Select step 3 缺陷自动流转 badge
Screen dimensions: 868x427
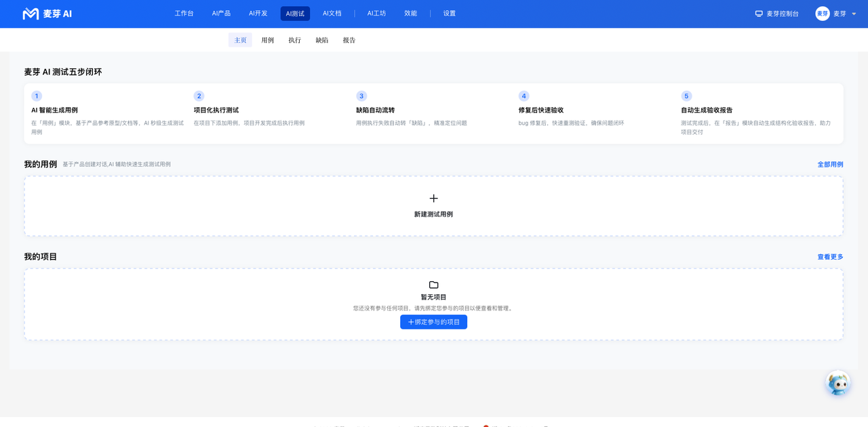[361, 96]
